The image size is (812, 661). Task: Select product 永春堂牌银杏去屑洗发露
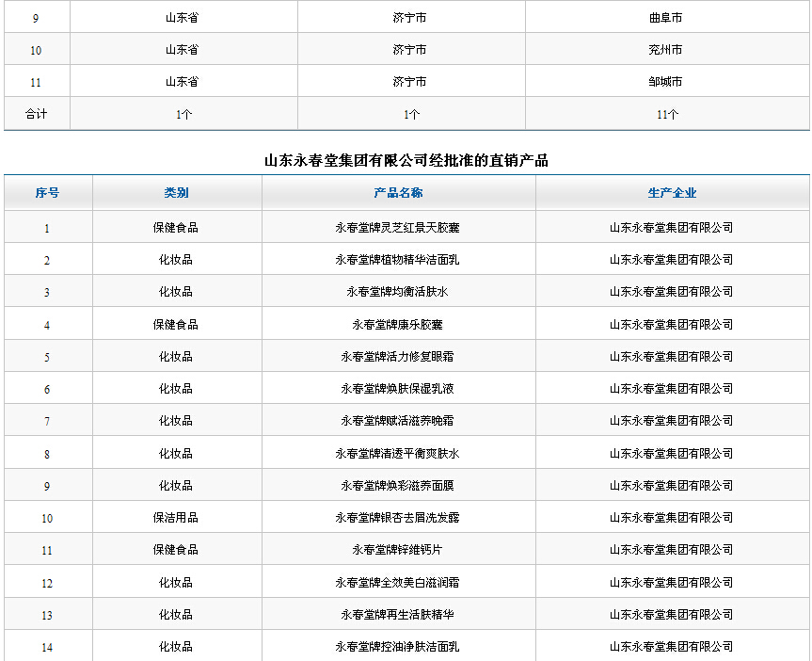tap(397, 518)
